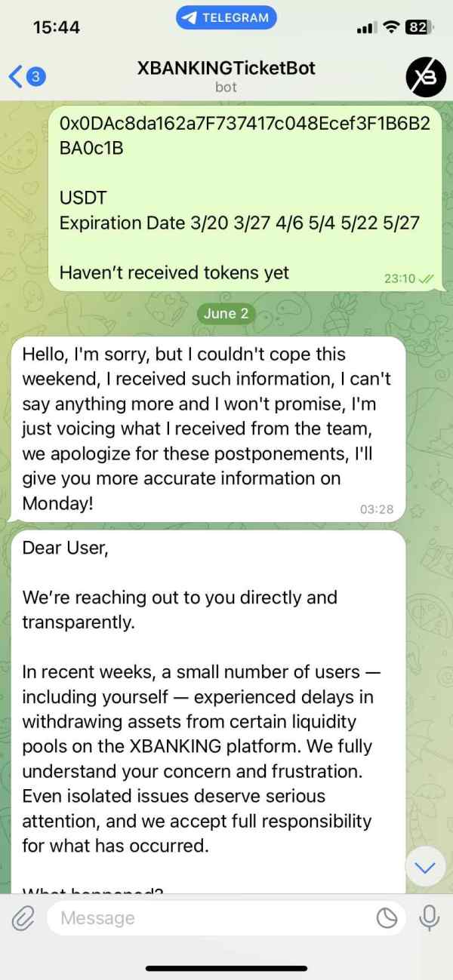Tap the Wi-Fi status icon
The image size is (453, 980).
click(x=390, y=27)
